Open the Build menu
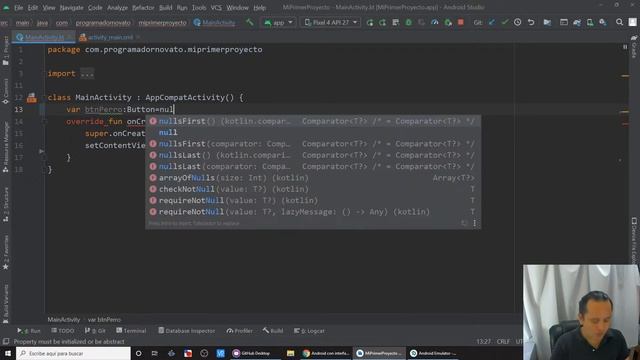This screenshot has width=640, height=360. point(165,8)
